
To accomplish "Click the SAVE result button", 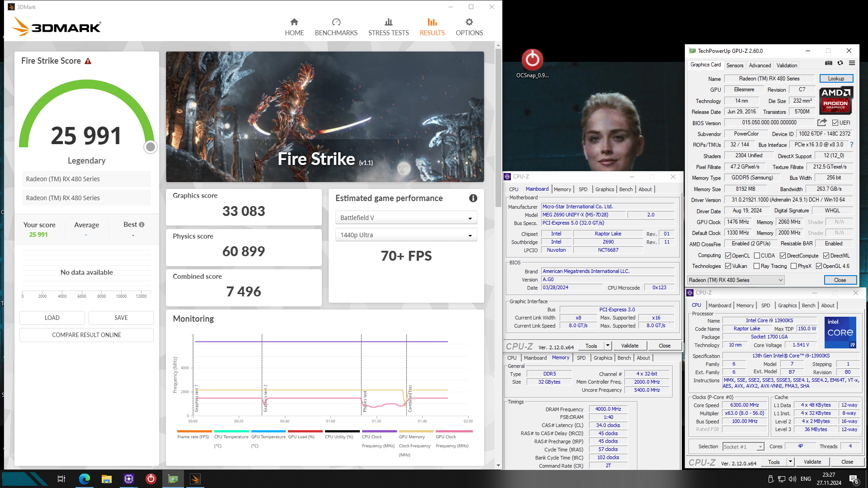I will pyautogui.click(x=121, y=318).
